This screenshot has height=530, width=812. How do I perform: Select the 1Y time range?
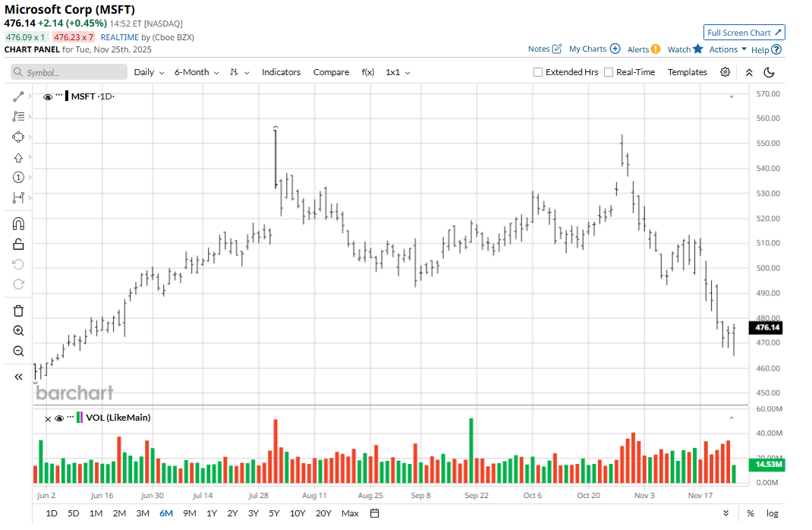coord(211,513)
